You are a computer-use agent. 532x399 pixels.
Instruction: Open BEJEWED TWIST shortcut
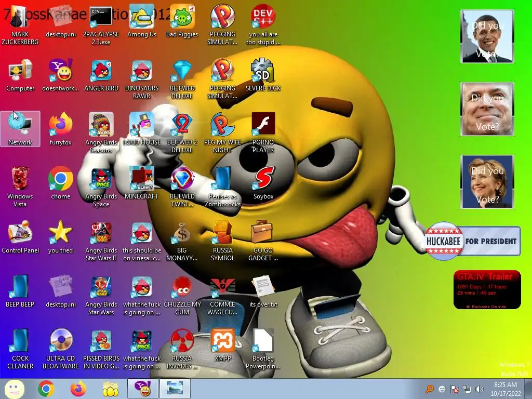coord(182,187)
